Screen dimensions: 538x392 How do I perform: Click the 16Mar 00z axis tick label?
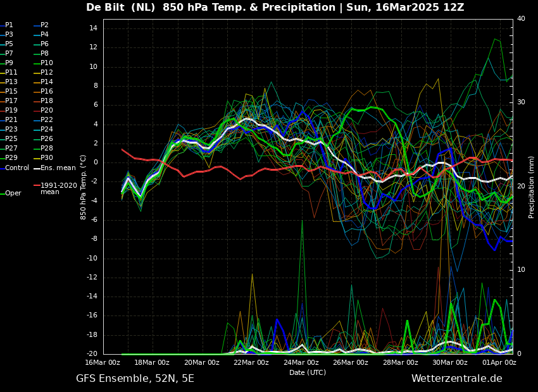tap(103, 362)
